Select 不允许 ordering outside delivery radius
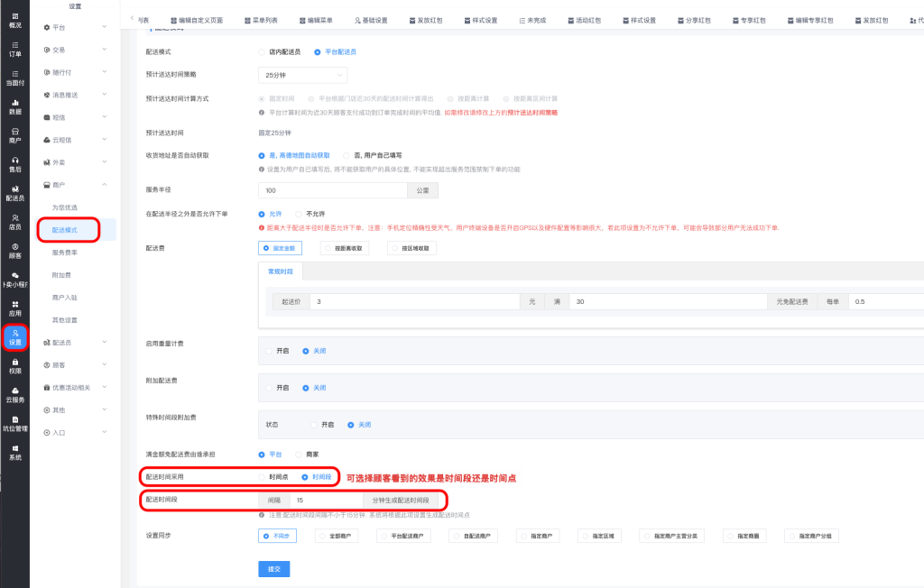Screen dimensions: 924x588 point(299,214)
